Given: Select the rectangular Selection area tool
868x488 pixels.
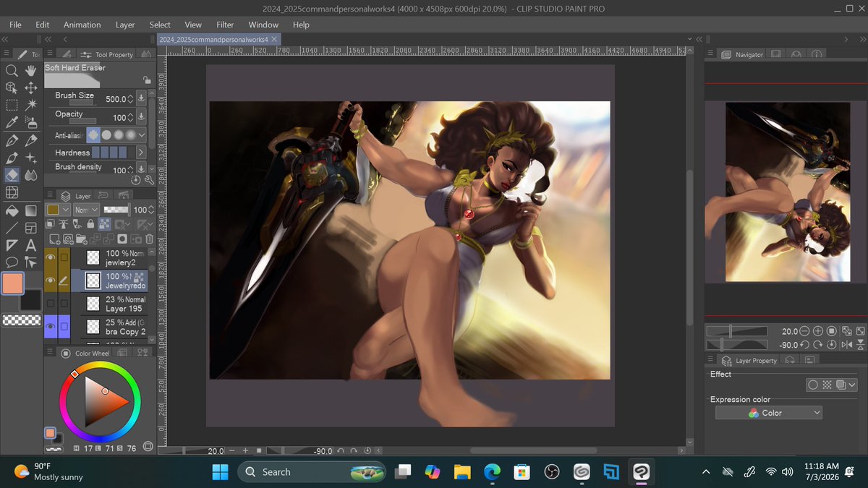Looking at the screenshot, I should click(12, 105).
